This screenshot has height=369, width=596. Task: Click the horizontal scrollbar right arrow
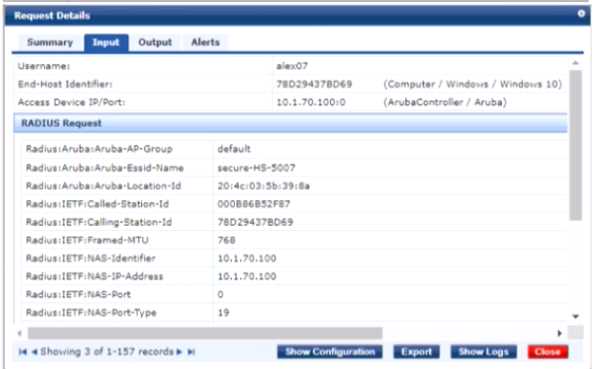[x=559, y=333]
